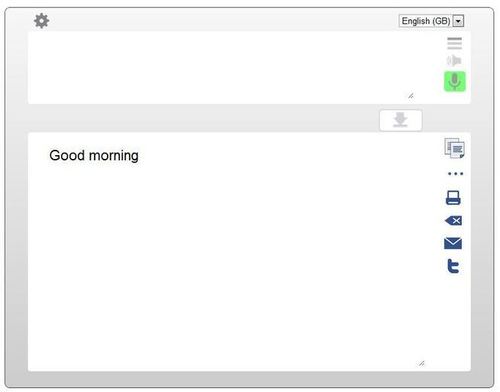This screenshot has height=392, width=500.
Task: Clear the text with the delete icon
Action: [x=453, y=221]
